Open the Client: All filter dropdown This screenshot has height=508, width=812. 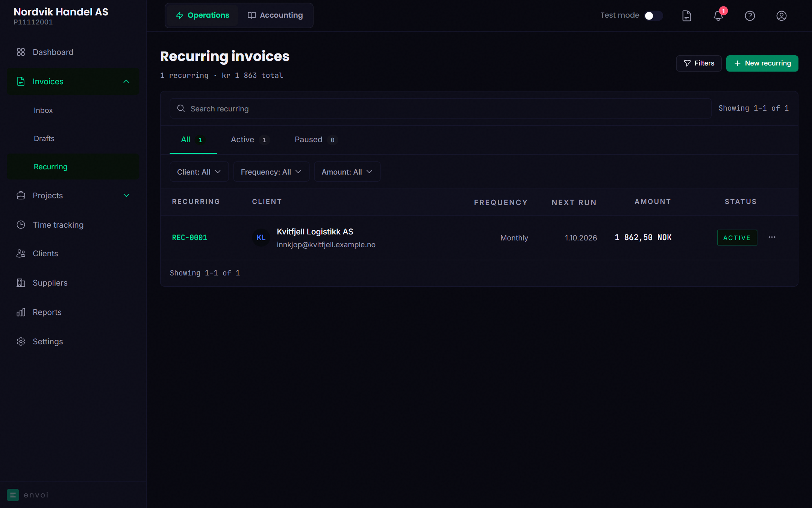point(199,172)
